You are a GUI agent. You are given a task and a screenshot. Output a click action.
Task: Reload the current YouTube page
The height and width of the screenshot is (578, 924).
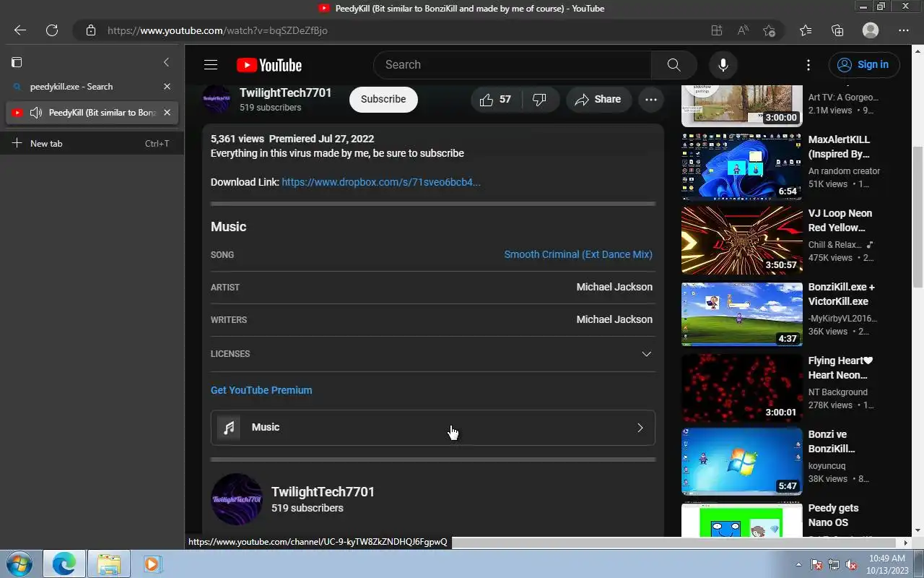[52, 30]
